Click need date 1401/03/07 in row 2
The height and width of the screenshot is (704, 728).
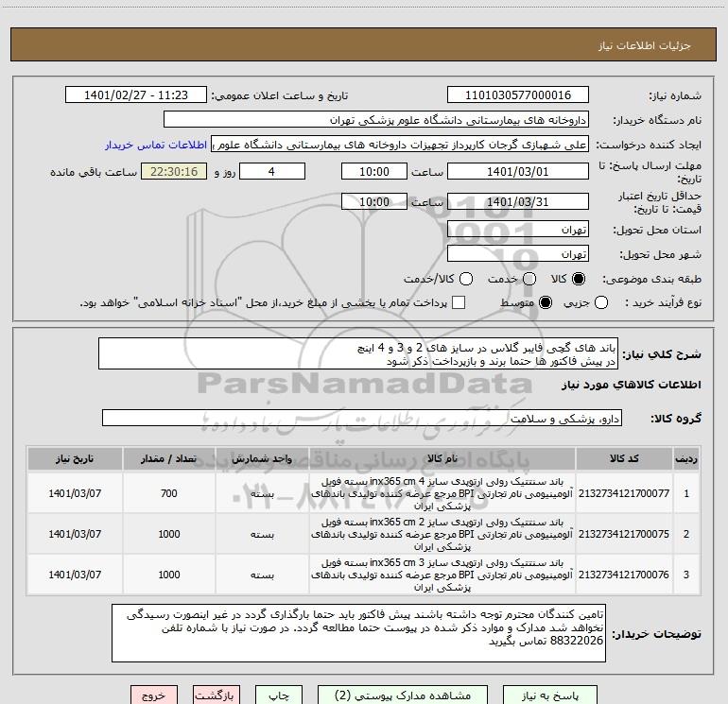pyautogui.click(x=75, y=534)
